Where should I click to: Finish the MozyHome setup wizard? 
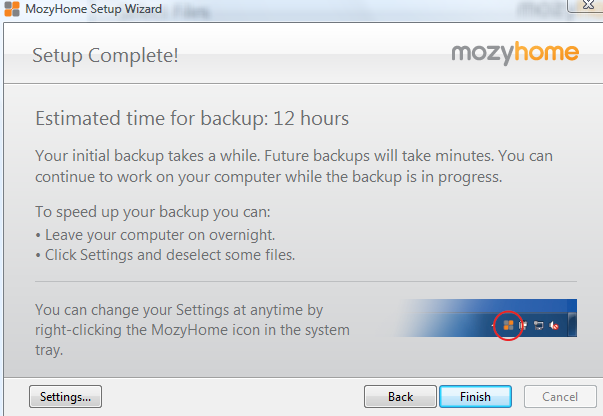tap(475, 396)
